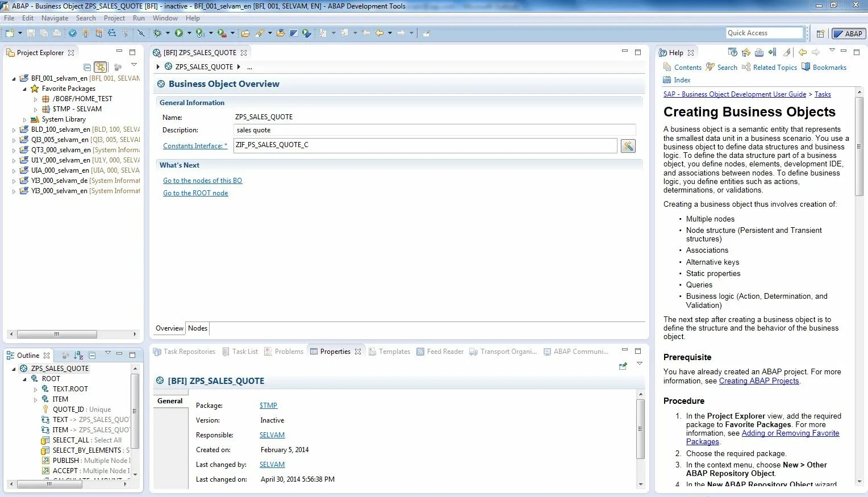Click the yellow Back arrow in main toolbar
The height and width of the screenshot is (497, 868).
379,33
